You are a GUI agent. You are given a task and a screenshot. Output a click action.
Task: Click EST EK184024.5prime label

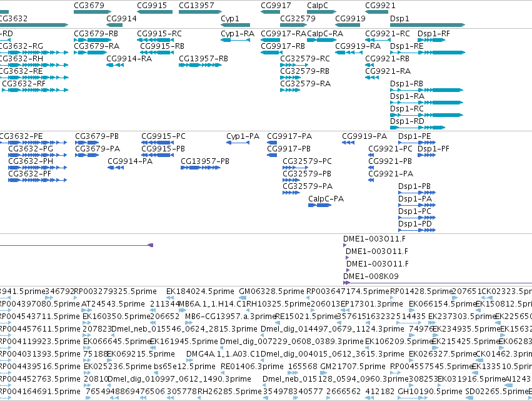pos(200,292)
